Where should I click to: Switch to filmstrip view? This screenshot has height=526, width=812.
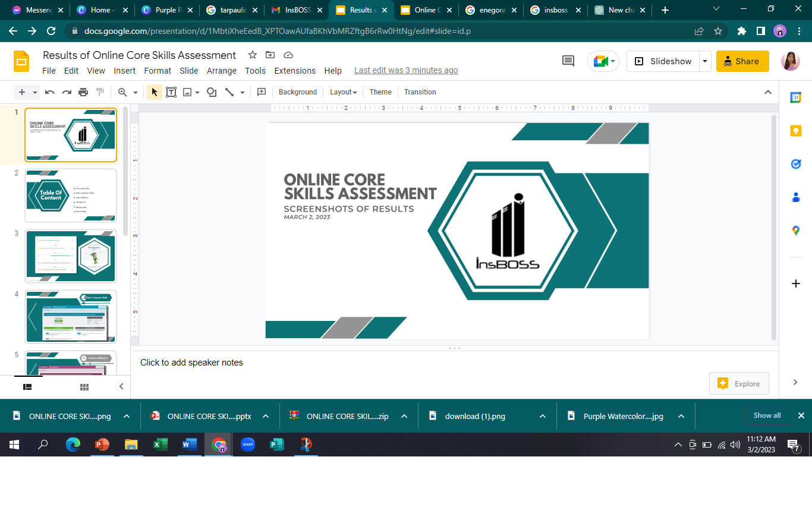pyautogui.click(x=27, y=387)
